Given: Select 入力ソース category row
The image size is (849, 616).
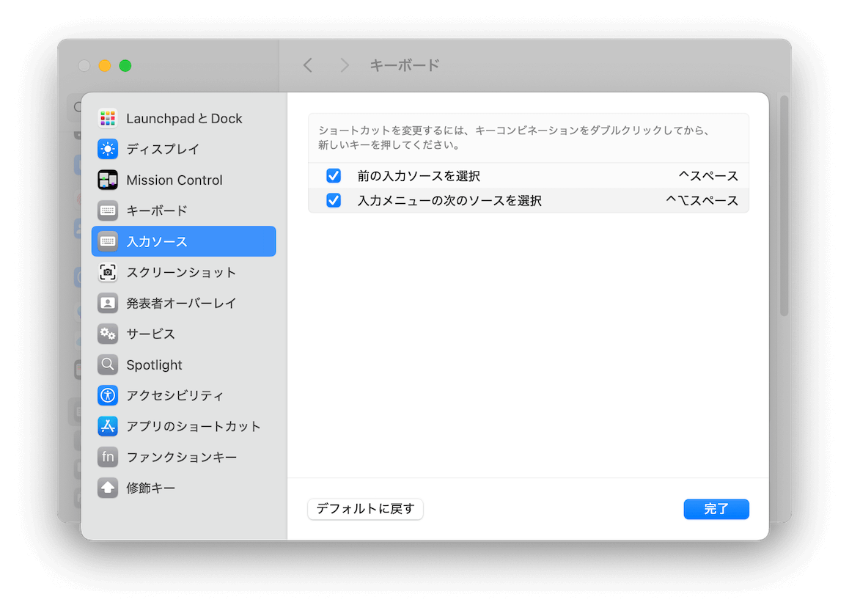Looking at the screenshot, I should pos(183,241).
